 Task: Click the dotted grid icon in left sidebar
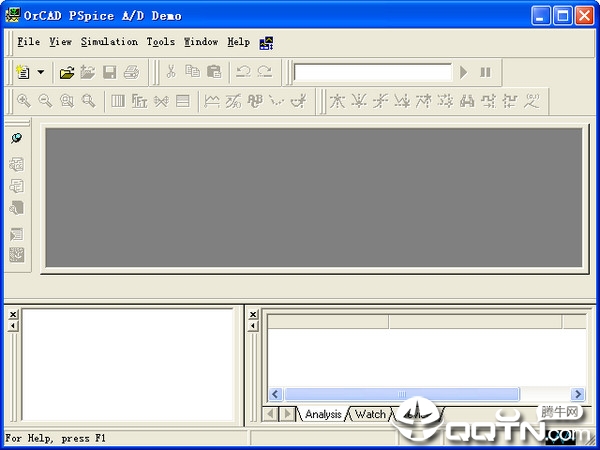click(16, 255)
